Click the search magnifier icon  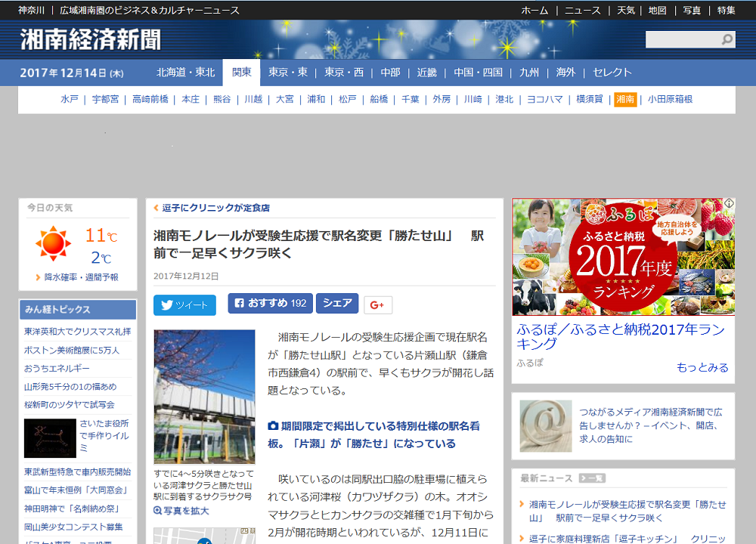coord(727,39)
